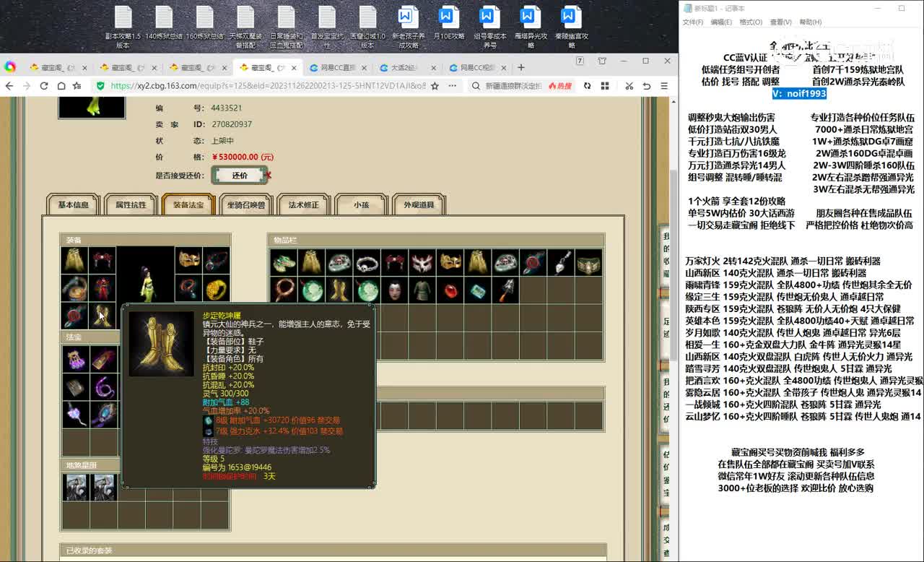Image resolution: width=924 pixels, height=562 pixels.
Task: Select the cyan crystal card in the inventory
Action: click(477, 290)
